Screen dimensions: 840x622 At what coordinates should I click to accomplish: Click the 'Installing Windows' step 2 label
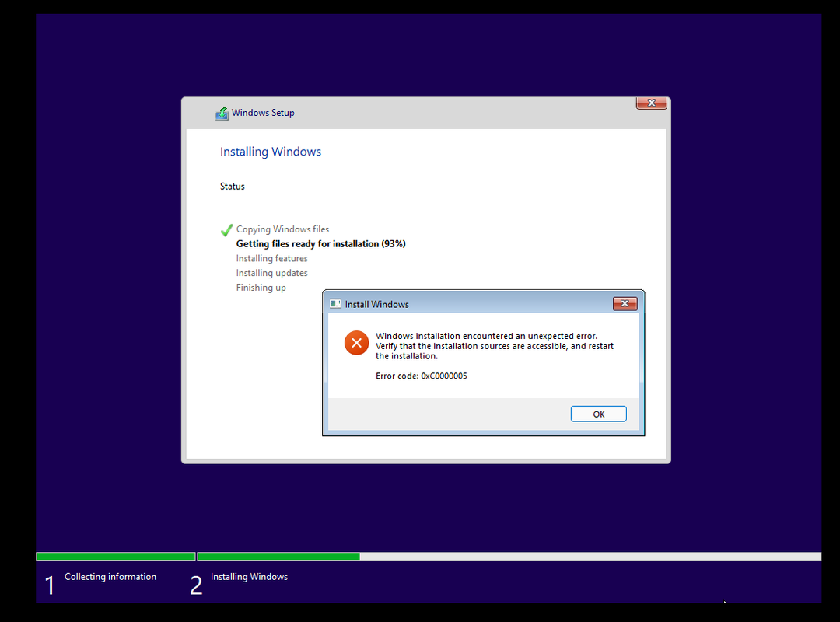249,576
